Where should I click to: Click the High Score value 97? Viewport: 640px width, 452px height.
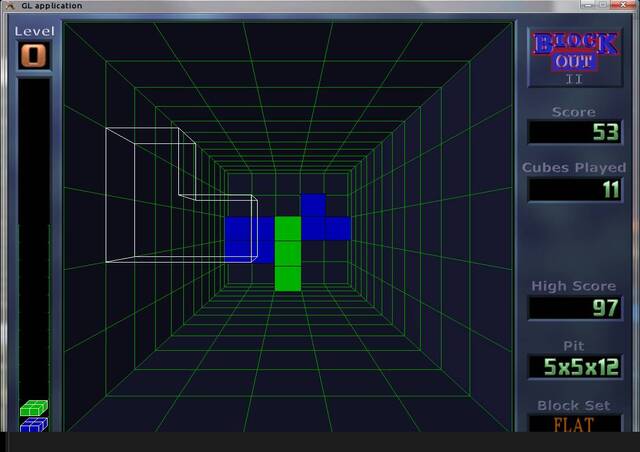tap(605, 308)
